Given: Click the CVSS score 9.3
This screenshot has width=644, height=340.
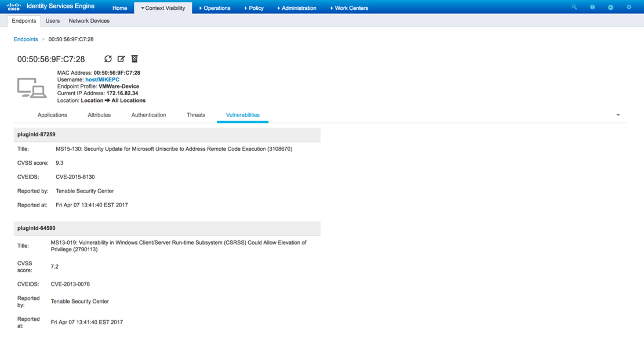Looking at the screenshot, I should coord(60,163).
